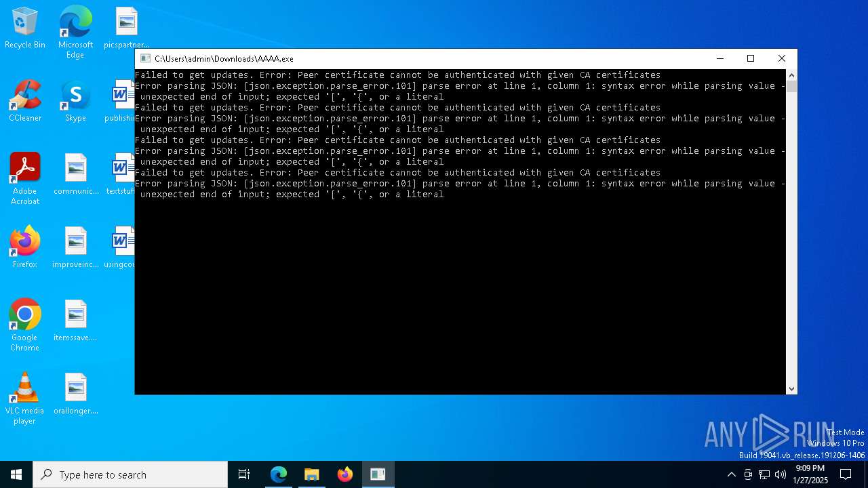868x488 pixels.
Task: Click the taskbar search box
Action: coord(130,474)
